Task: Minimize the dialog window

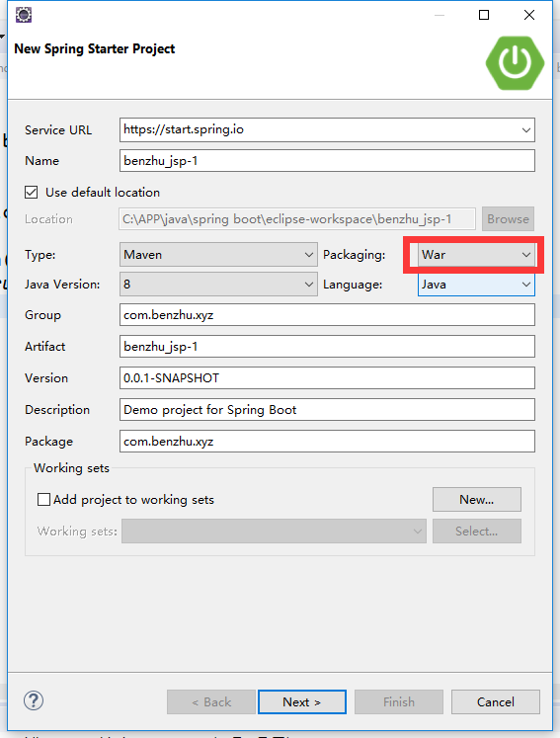Action: click(440, 15)
